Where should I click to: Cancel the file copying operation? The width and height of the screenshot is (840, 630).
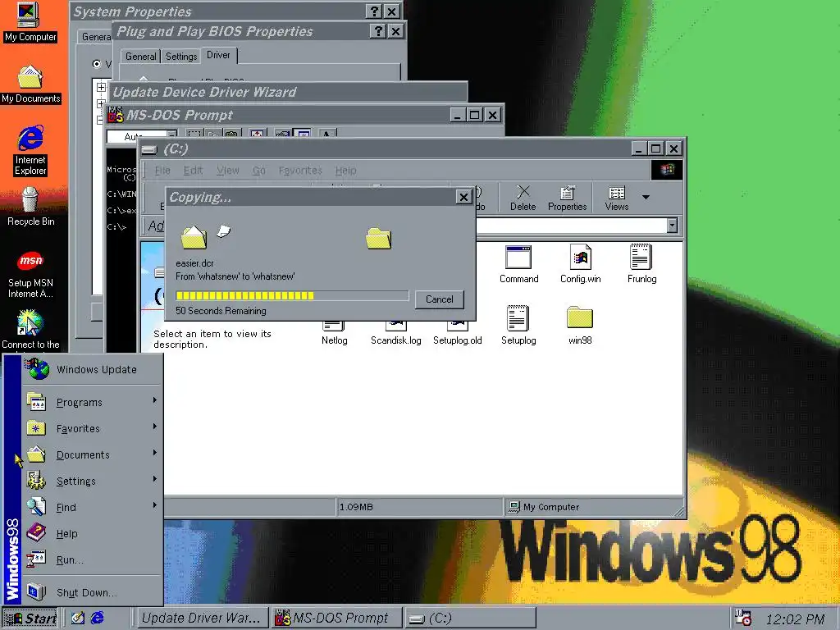pyautogui.click(x=440, y=299)
